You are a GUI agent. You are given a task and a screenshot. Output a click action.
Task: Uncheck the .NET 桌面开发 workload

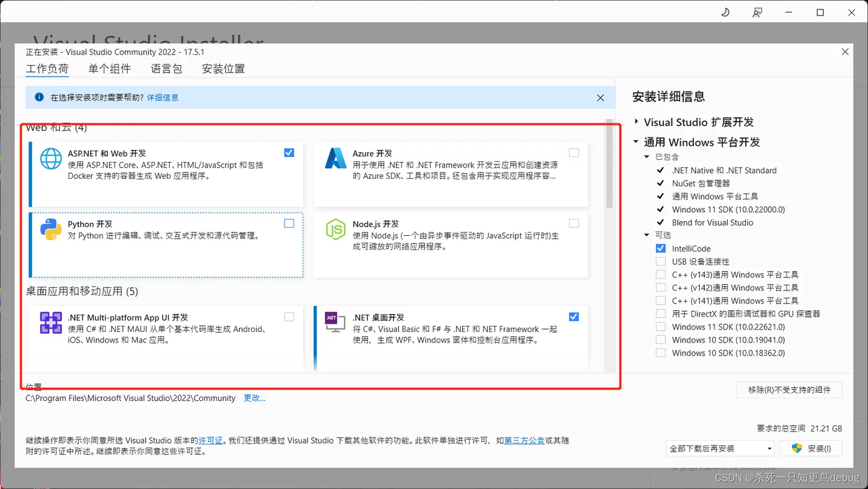click(574, 317)
